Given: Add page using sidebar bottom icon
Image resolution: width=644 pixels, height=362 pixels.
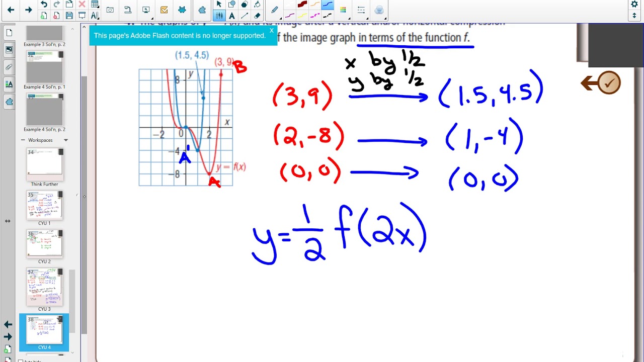Looking at the screenshot, I should 8,349.
